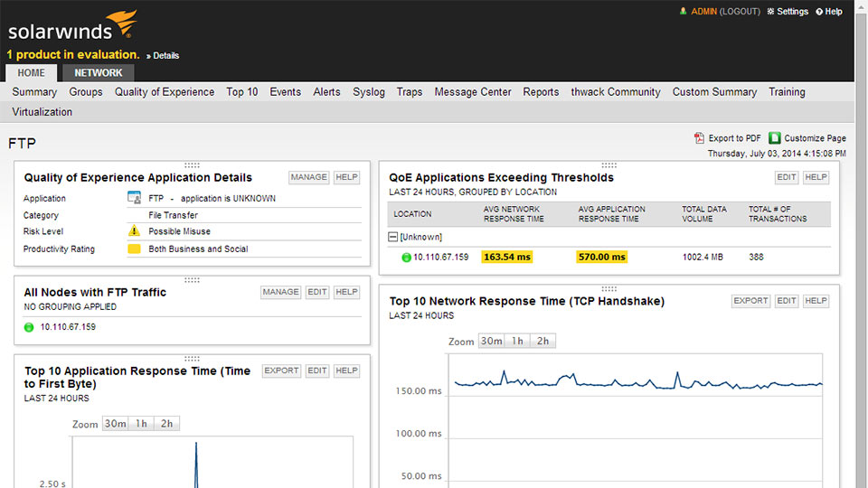Open the Reports page
868x488 pixels.
pyautogui.click(x=541, y=92)
